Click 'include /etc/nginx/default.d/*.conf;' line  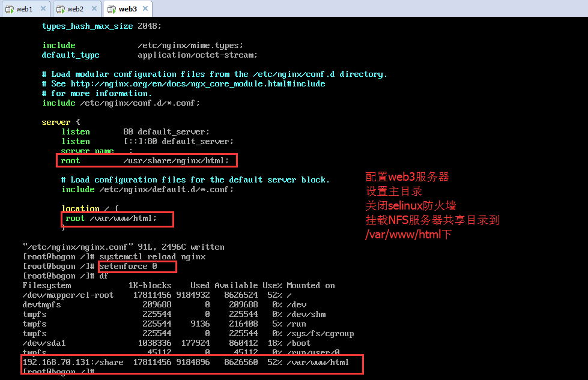[147, 190]
